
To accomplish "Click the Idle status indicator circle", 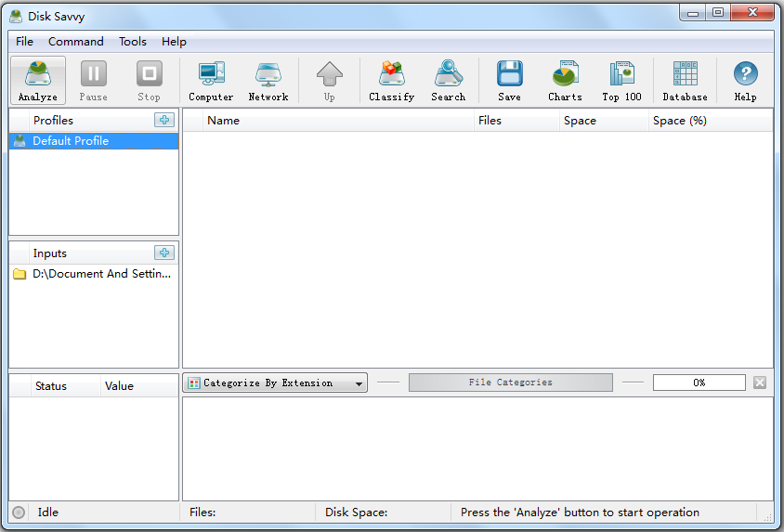I will point(19,513).
